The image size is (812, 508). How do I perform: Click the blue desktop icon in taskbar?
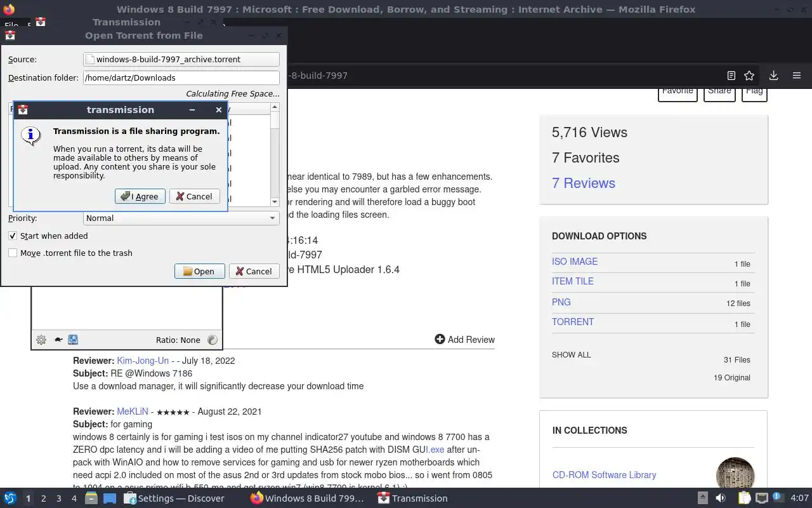[x=109, y=498]
